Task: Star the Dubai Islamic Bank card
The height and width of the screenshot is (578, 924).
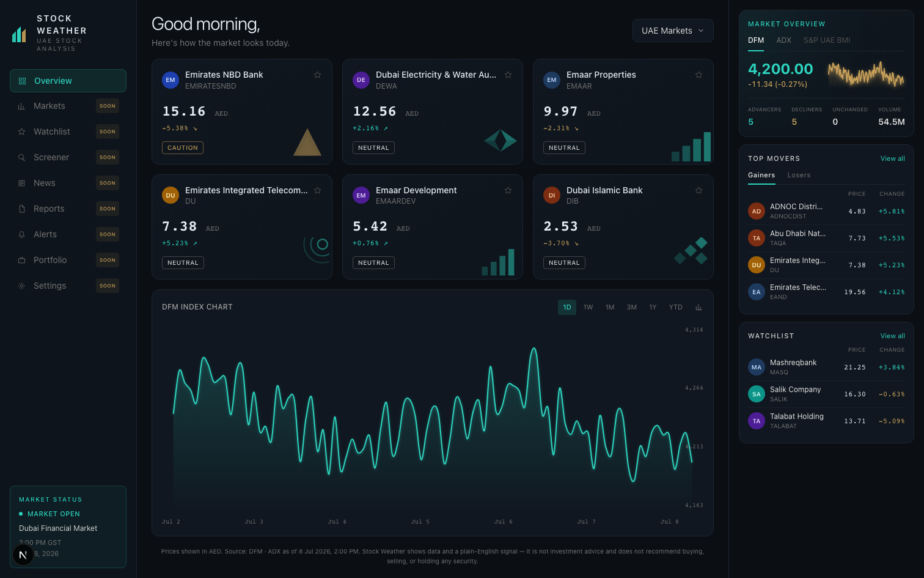Action: pyautogui.click(x=698, y=190)
